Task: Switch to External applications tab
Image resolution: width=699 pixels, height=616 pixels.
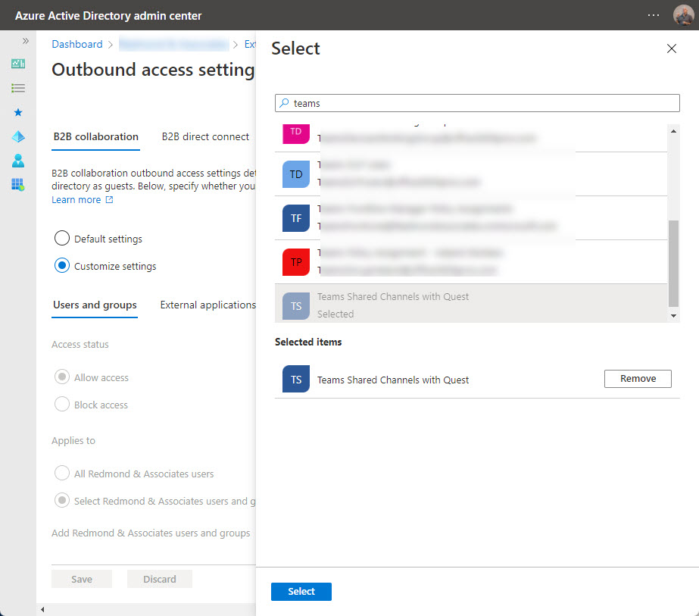Action: pyautogui.click(x=208, y=305)
